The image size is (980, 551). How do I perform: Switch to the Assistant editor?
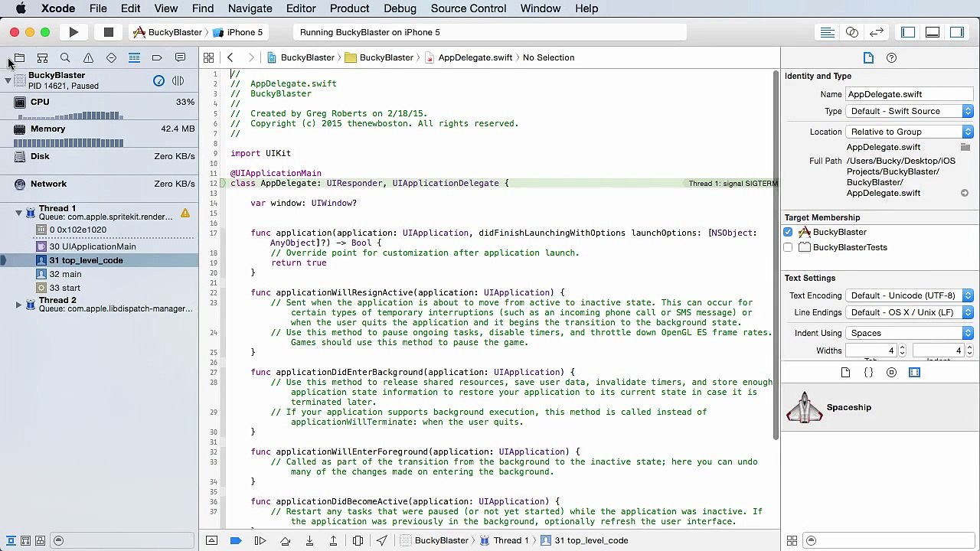coord(852,32)
